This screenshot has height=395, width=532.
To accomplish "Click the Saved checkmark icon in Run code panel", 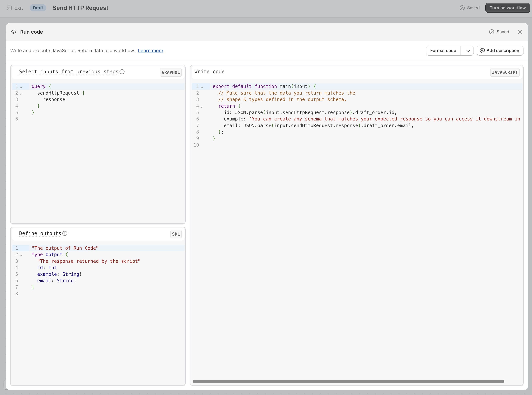I will pyautogui.click(x=491, y=32).
